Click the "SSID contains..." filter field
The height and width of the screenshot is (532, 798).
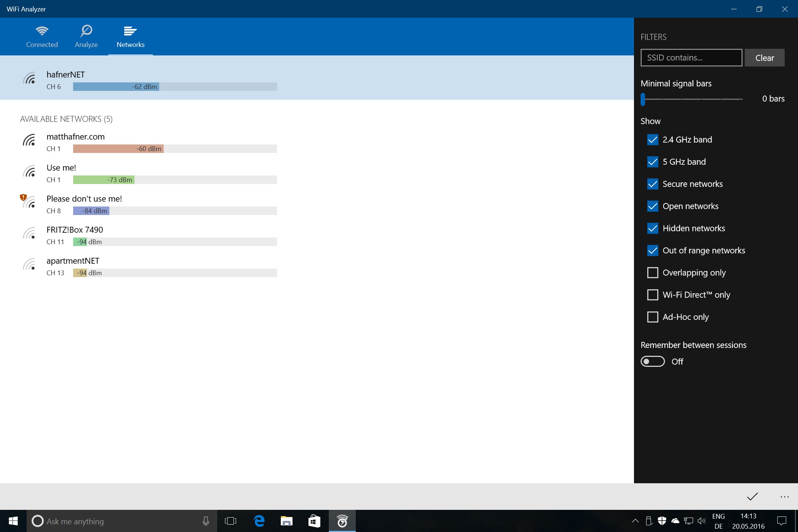coord(691,58)
